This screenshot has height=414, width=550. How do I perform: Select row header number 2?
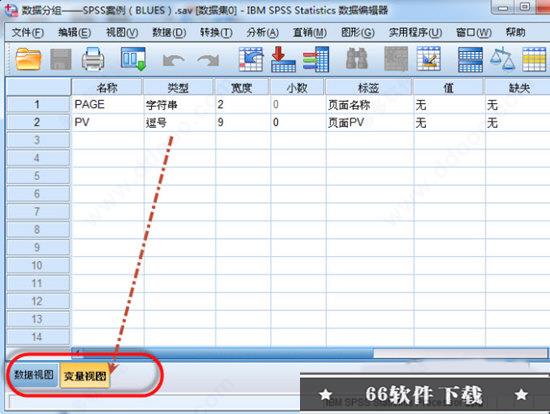[x=38, y=122]
